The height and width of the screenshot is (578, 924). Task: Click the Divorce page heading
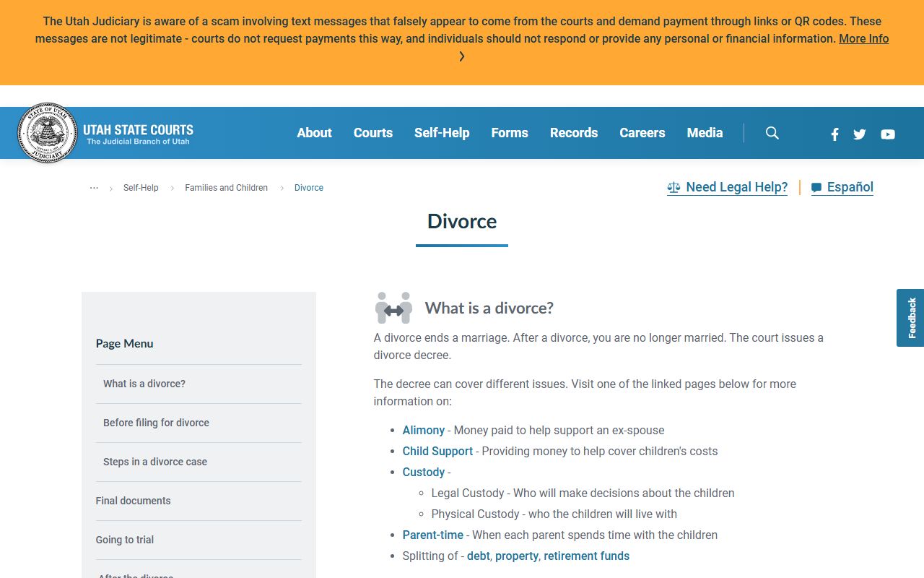(462, 221)
